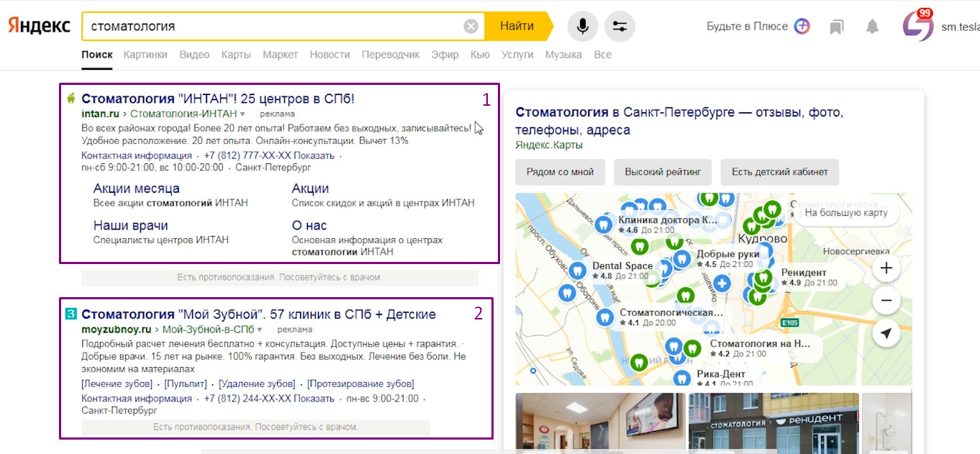Screen dimensions: 980x454
Task: Select the Dental Space map pin
Action: coord(577,271)
